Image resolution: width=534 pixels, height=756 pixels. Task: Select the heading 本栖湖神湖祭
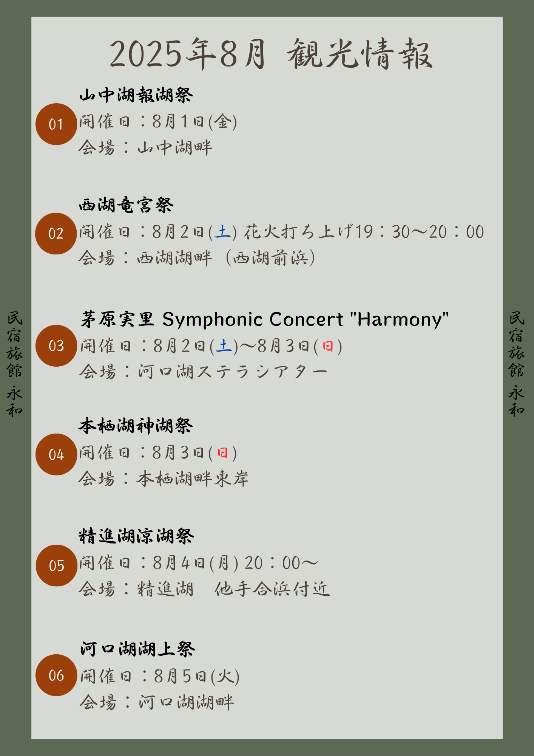136,426
